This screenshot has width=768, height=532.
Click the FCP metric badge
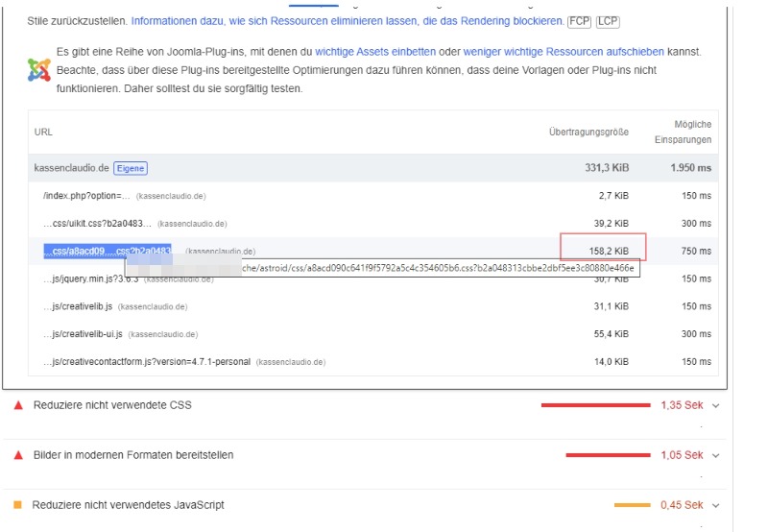click(579, 21)
